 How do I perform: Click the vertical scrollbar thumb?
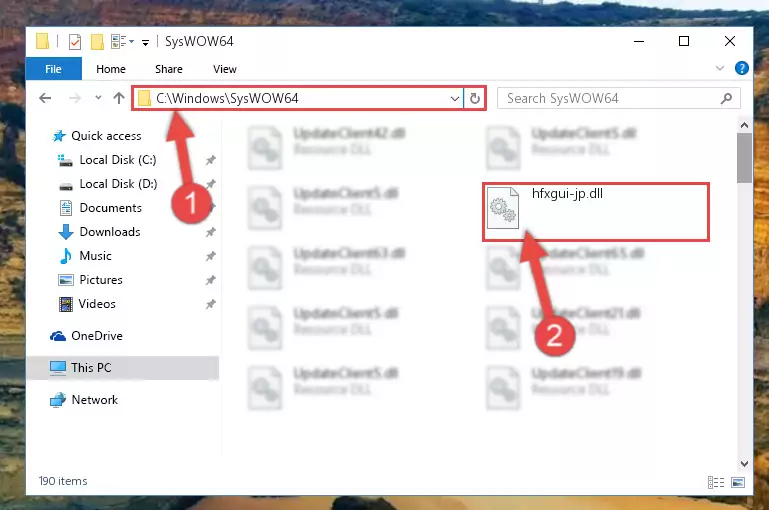[x=744, y=158]
